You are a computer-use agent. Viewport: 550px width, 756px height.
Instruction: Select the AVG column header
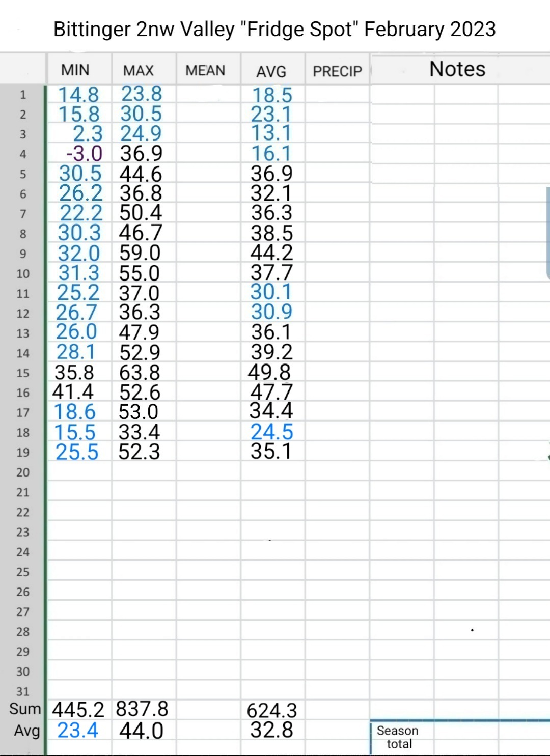(271, 71)
